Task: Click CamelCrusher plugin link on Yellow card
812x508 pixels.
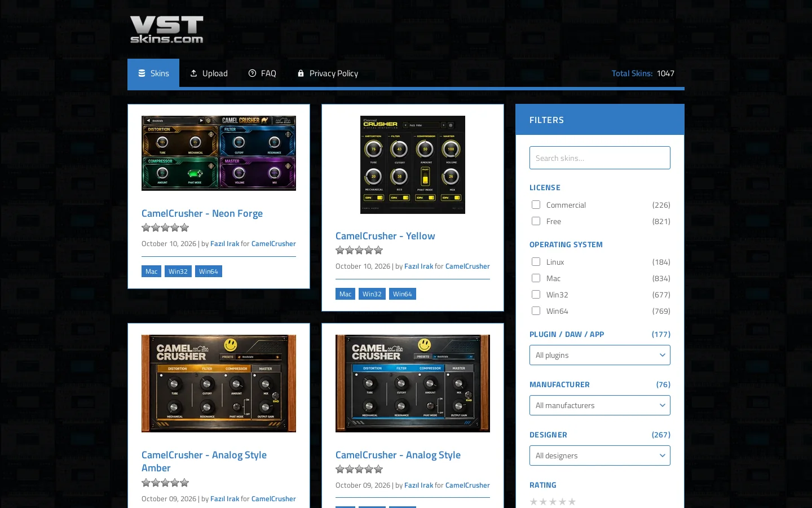Action: 467,266
